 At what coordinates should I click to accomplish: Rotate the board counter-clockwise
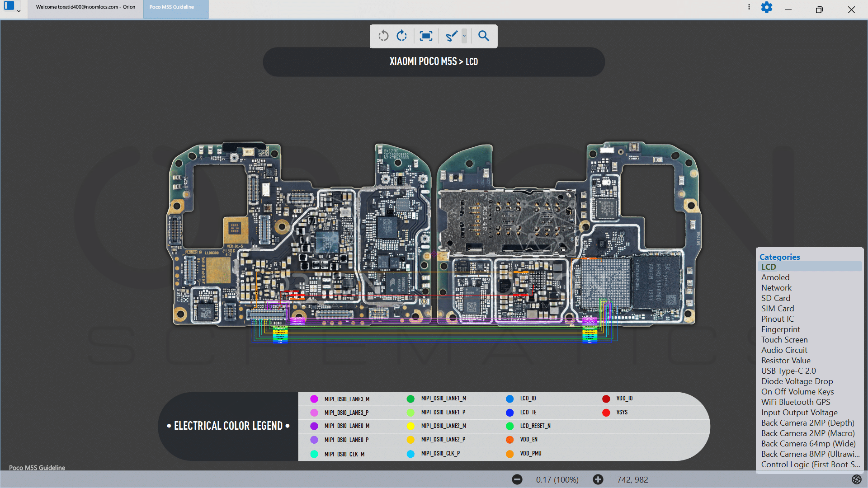click(383, 36)
